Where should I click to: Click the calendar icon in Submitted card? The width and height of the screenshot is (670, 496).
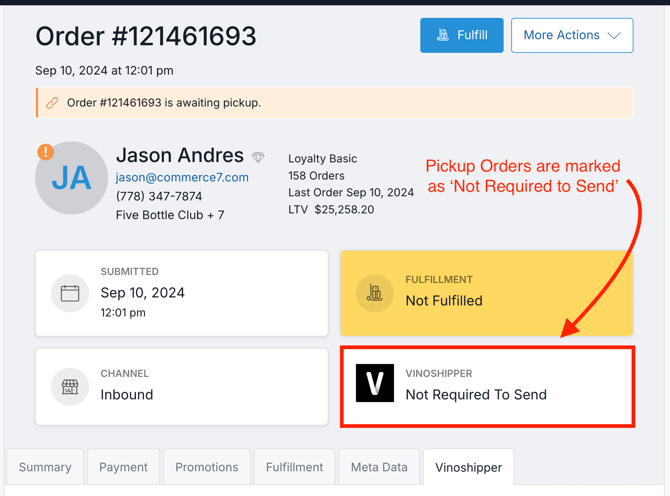[x=70, y=293]
